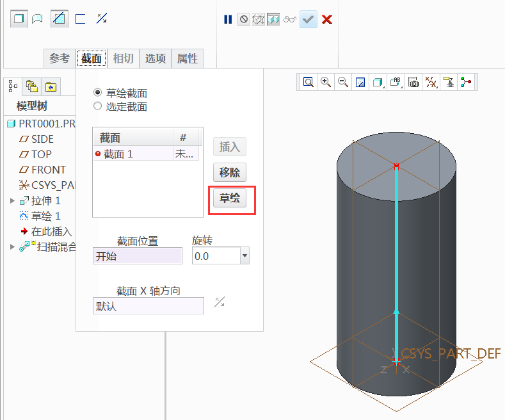Select PRT0001.PRT in model tree
The width and height of the screenshot is (505, 420).
[x=41, y=124]
